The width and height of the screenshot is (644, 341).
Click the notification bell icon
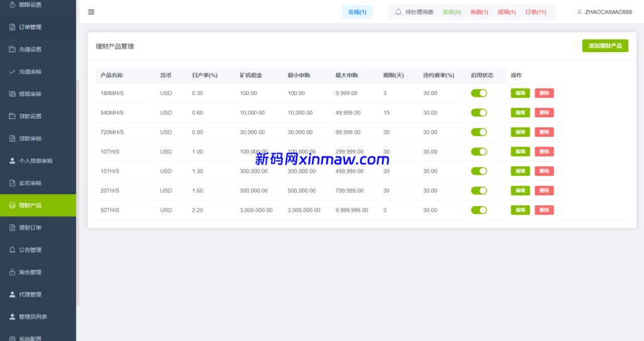click(x=398, y=12)
